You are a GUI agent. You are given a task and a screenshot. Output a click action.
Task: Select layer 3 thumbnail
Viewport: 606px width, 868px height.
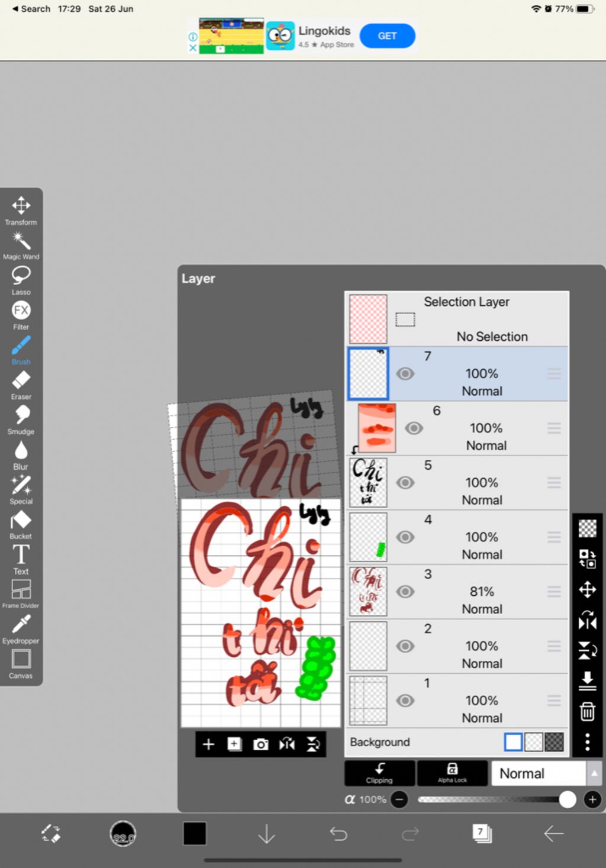pos(368,591)
